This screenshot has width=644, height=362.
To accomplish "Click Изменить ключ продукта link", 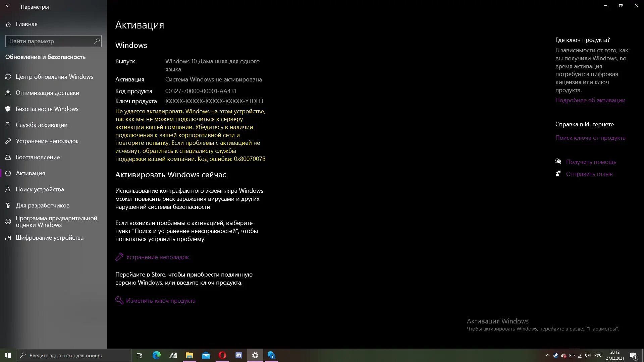I will coord(160,301).
